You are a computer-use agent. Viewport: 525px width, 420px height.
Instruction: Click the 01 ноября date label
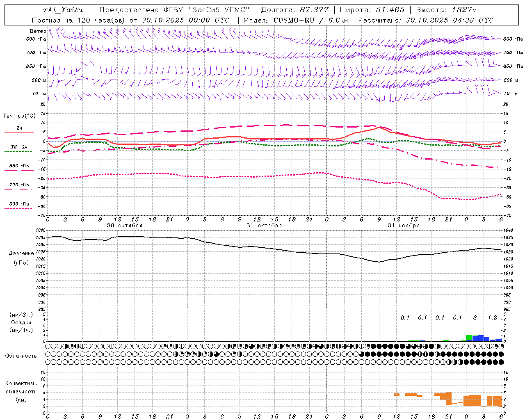(x=404, y=226)
